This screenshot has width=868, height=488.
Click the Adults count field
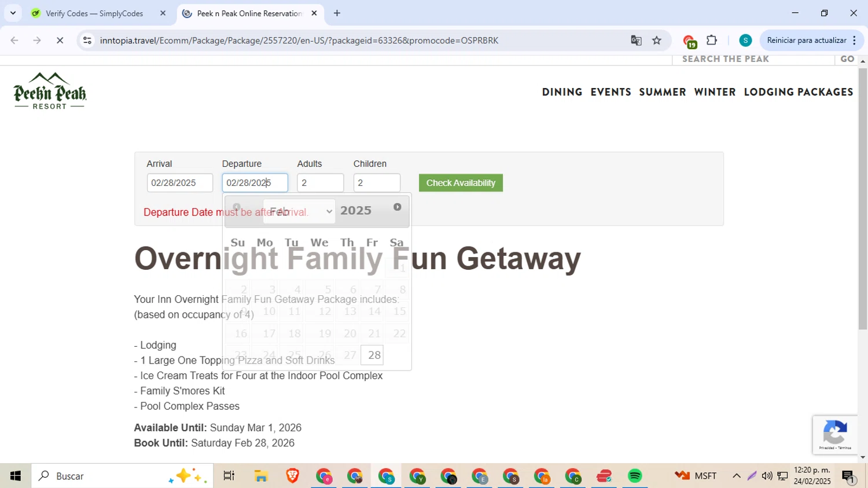click(321, 183)
